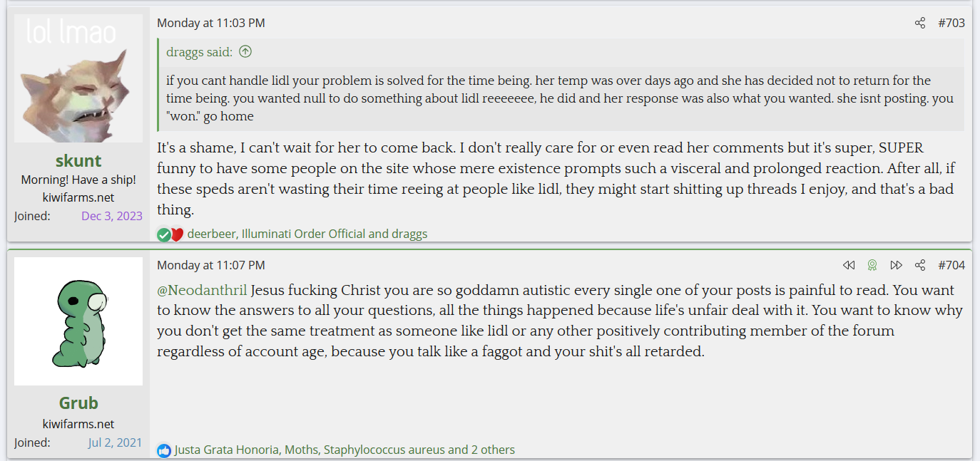Expand quoted post via up-arrow icon
Screen dimensions: 980x461
pos(245,51)
